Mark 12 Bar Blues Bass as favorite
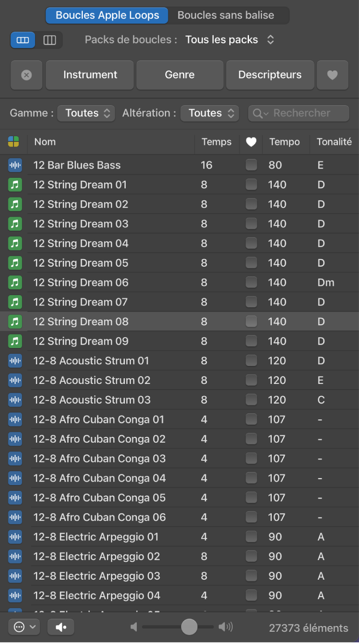 pyautogui.click(x=251, y=165)
